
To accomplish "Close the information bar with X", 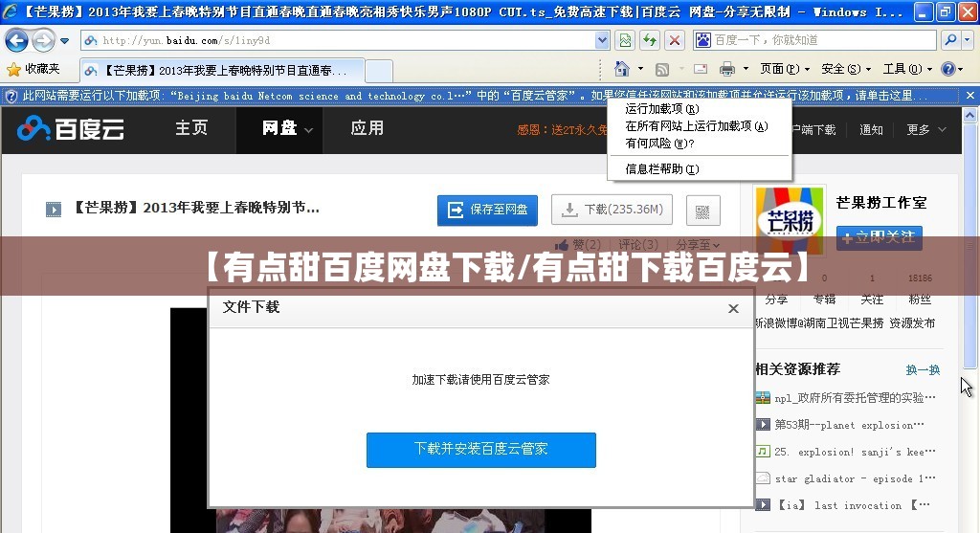I will [969, 96].
